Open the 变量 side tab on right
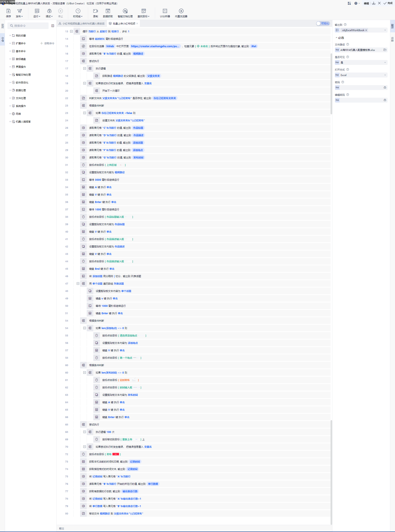Screen dimensions: 395x532 [x=392, y=39]
